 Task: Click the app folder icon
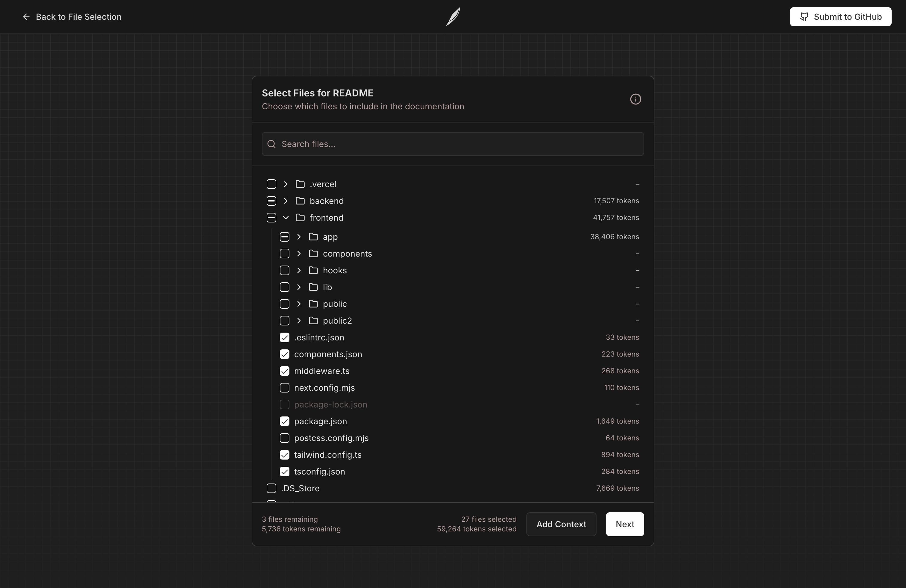(x=313, y=237)
